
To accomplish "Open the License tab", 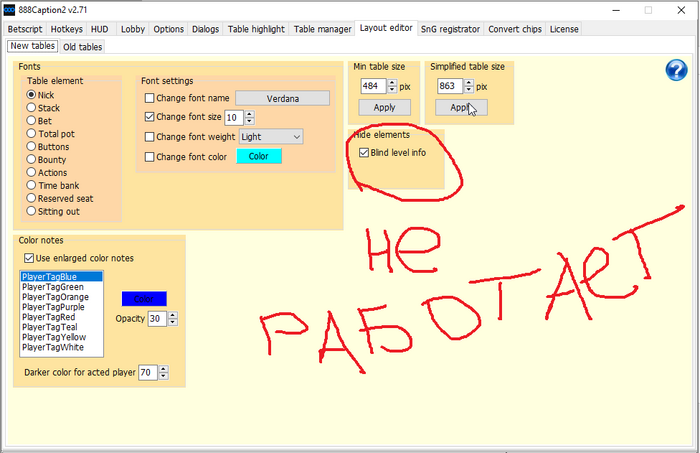I will coord(564,29).
